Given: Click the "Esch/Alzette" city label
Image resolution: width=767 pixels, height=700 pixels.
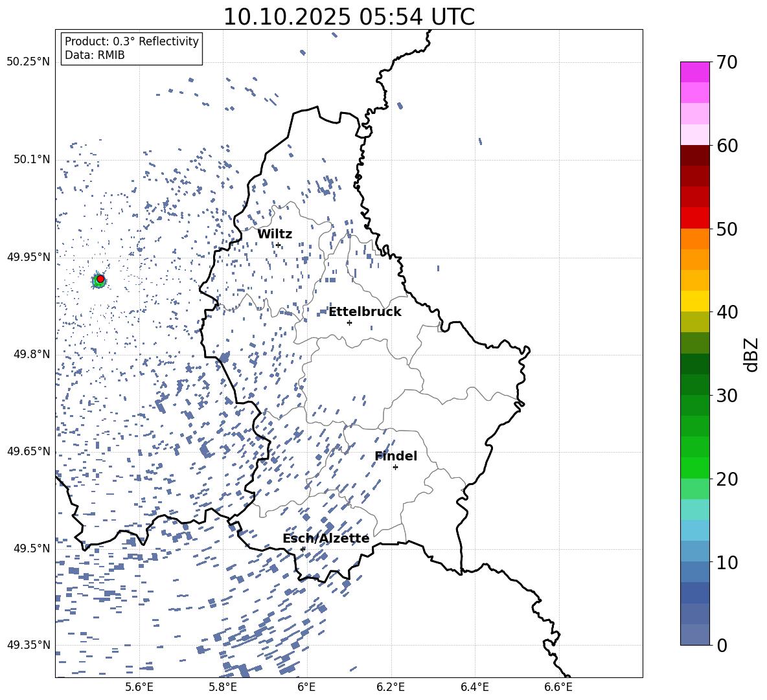Looking at the screenshot, I should (326, 538).
